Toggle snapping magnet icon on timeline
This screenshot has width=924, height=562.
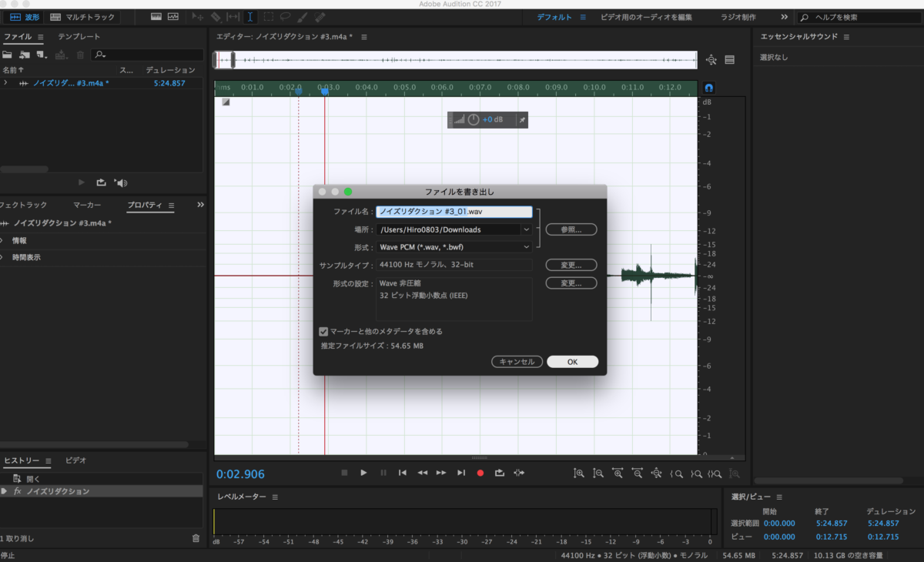coord(709,88)
